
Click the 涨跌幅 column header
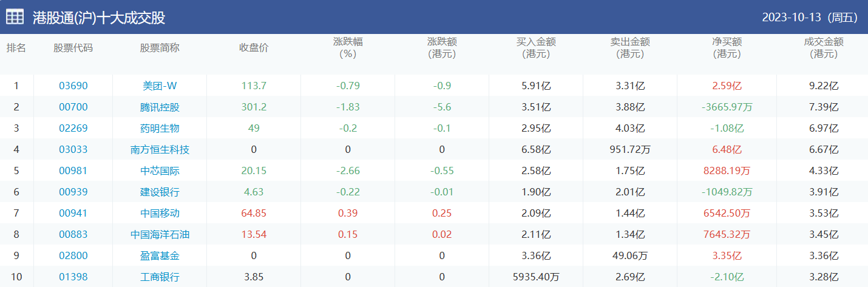tap(348, 48)
